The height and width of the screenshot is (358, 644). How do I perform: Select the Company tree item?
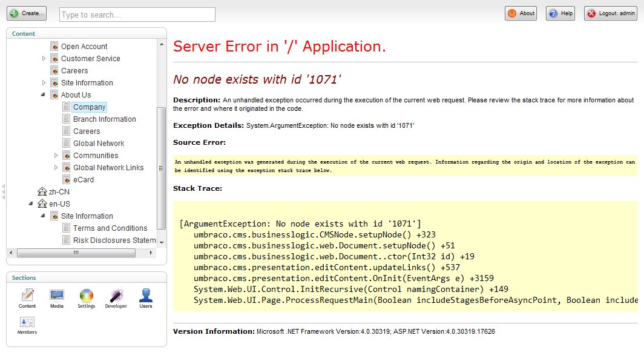tap(90, 107)
